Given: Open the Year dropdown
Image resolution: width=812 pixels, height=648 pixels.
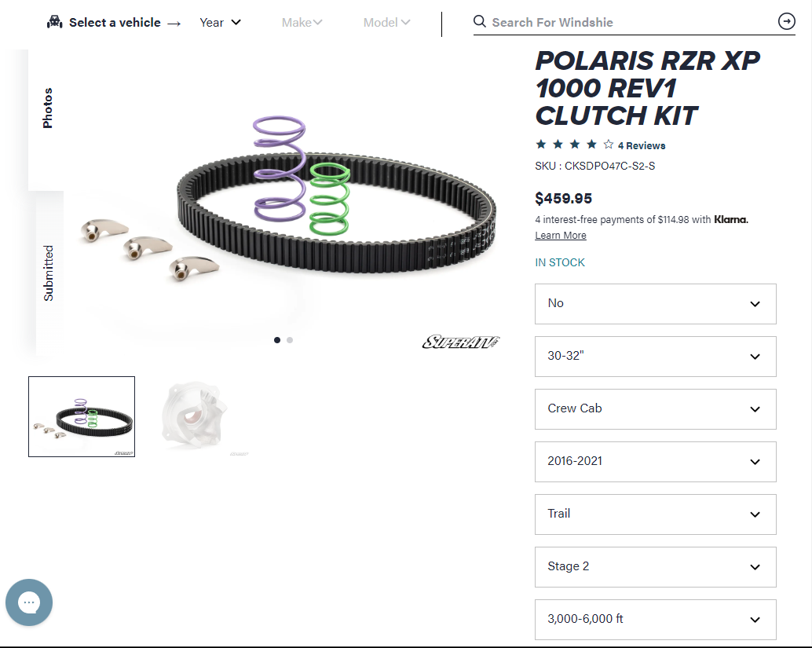Looking at the screenshot, I should click(220, 22).
